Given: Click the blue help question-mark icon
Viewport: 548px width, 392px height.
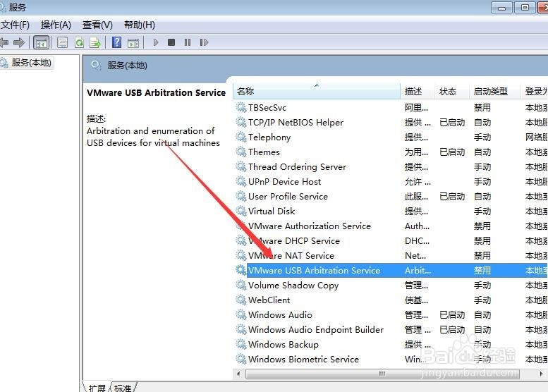Looking at the screenshot, I should [x=117, y=42].
